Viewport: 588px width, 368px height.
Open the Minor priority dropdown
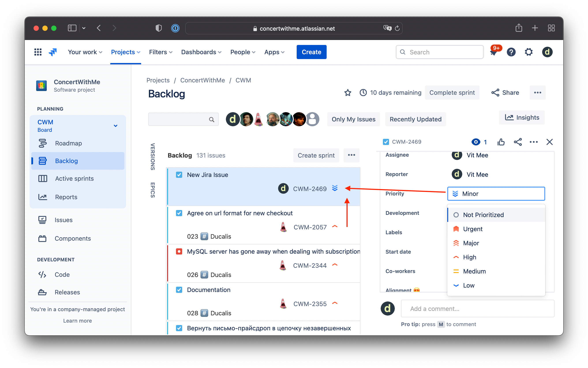point(496,193)
